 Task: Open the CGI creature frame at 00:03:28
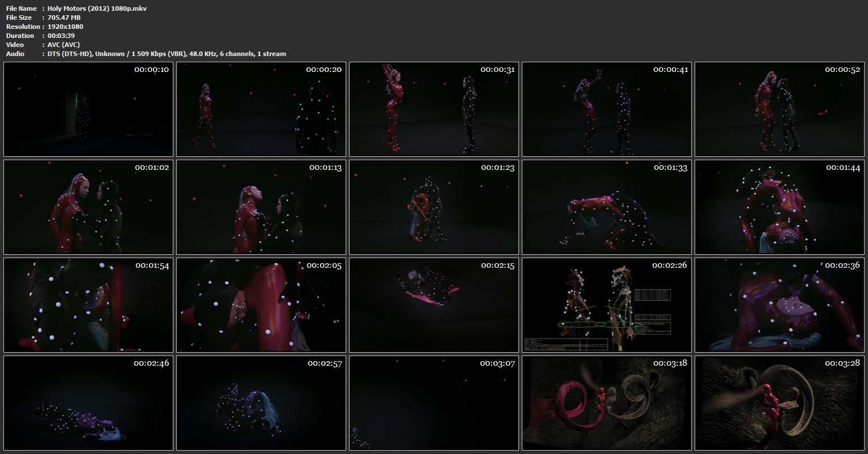pos(780,403)
